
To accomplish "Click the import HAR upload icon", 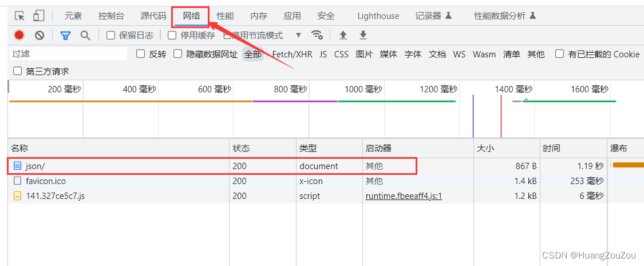I will point(343,35).
